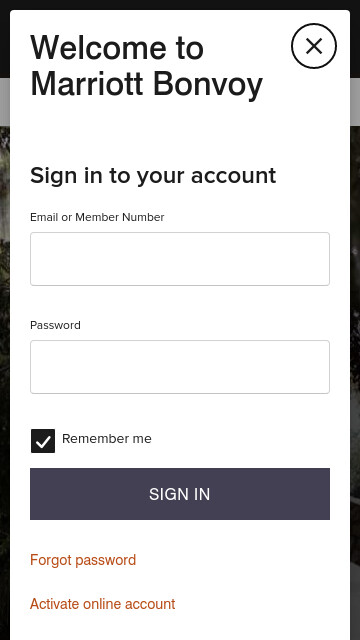The width and height of the screenshot is (360, 640).
Task: Select the member number text box
Action: [180, 259]
